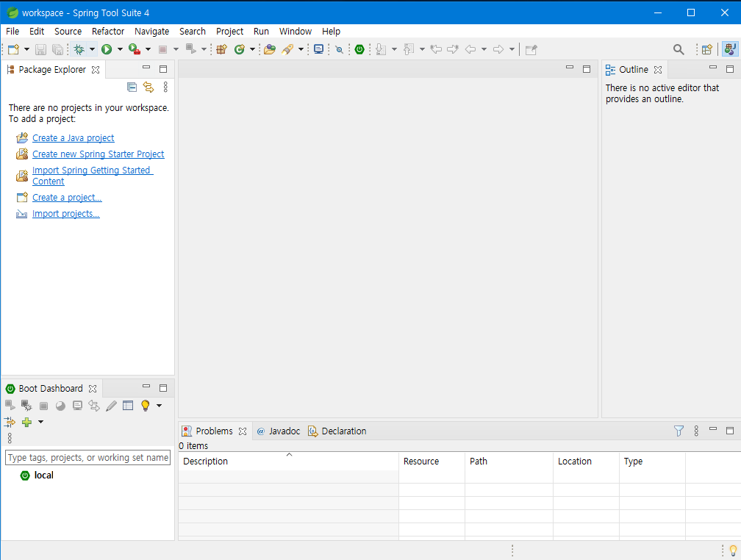
Task: Open Package Explorer view menu dots
Action: [x=165, y=87]
